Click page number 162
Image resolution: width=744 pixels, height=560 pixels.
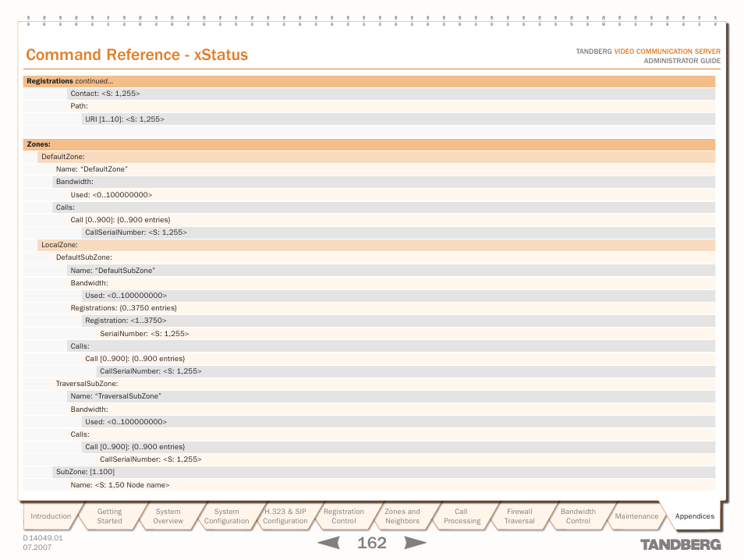(371, 542)
